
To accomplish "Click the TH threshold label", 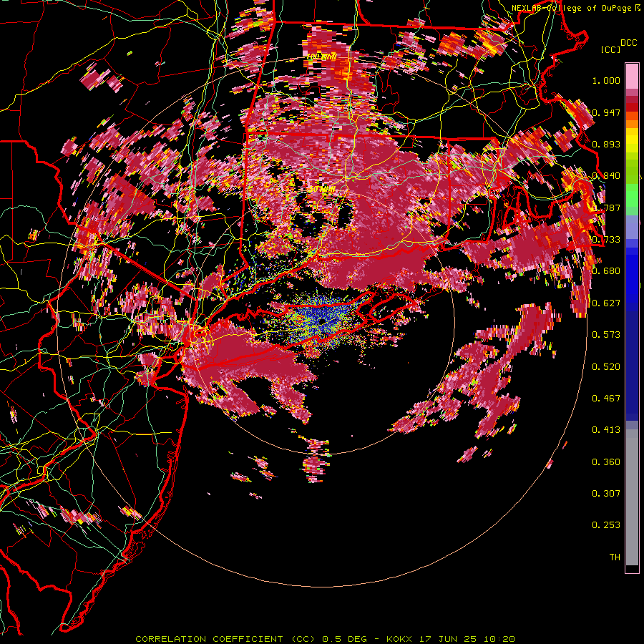I will click(615, 557).
